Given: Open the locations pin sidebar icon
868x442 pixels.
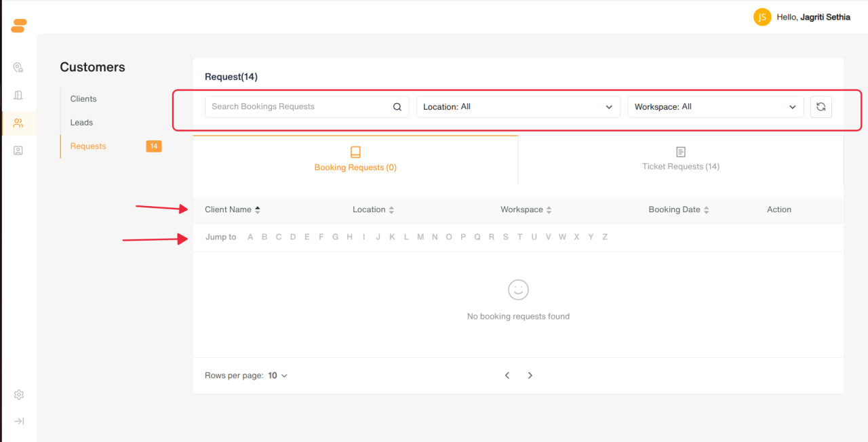Looking at the screenshot, I should click(18, 67).
